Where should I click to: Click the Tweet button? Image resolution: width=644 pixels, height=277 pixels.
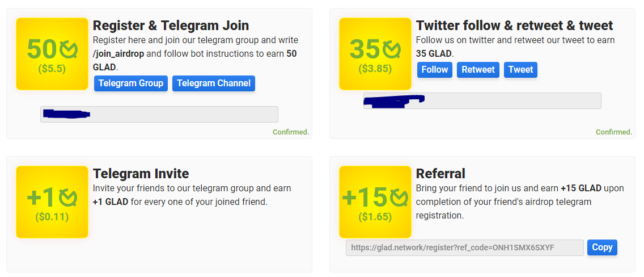[x=520, y=70]
